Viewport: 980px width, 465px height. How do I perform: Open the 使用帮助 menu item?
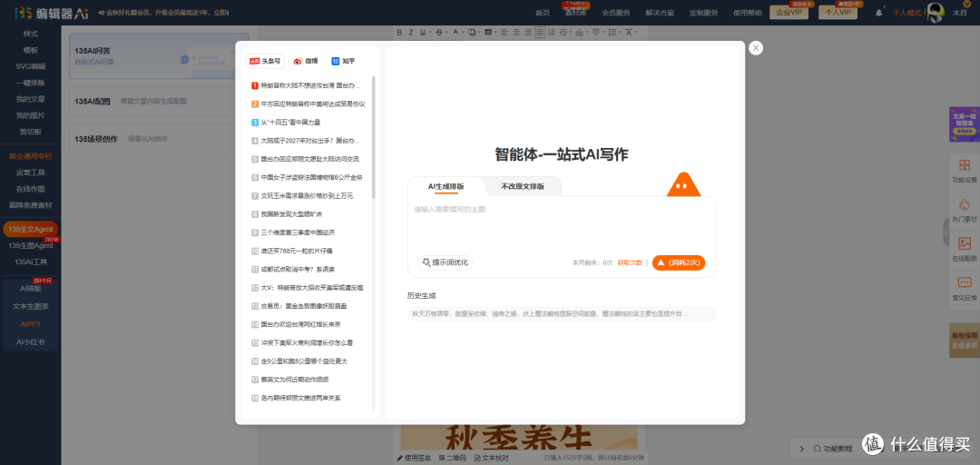(x=747, y=13)
